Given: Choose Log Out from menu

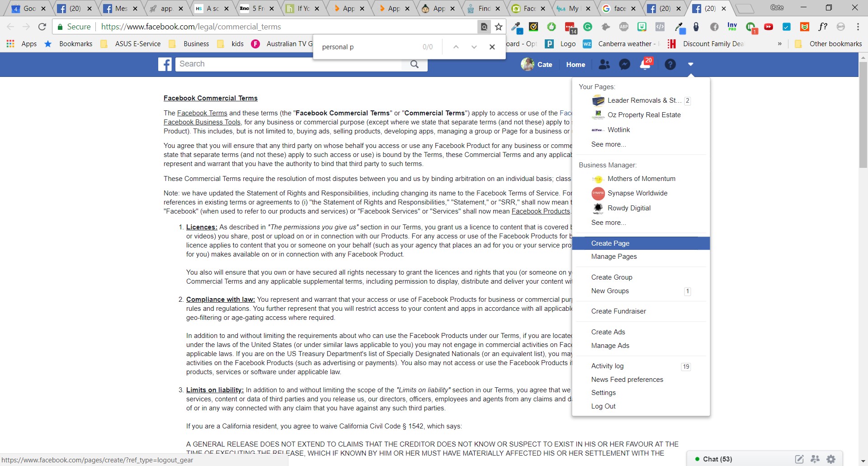Looking at the screenshot, I should pos(641,406).
